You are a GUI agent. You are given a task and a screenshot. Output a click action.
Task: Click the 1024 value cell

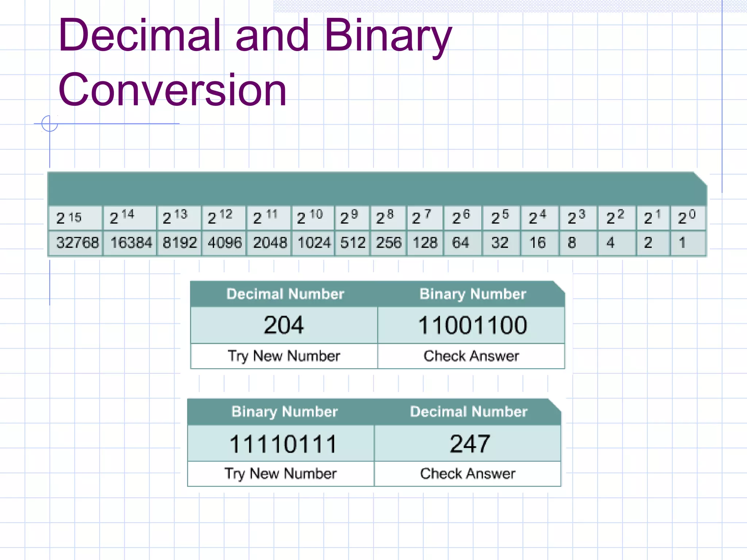313,243
